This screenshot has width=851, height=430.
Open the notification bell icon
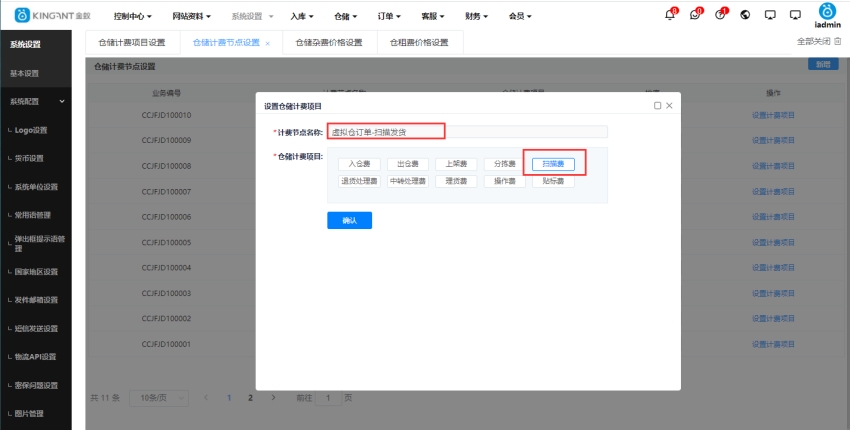(670, 15)
